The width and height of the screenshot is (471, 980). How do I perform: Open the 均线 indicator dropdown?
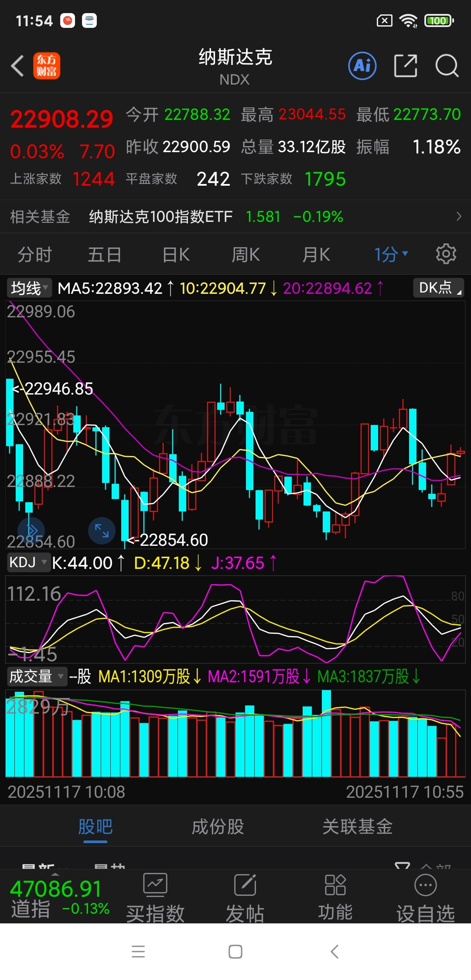coord(29,288)
